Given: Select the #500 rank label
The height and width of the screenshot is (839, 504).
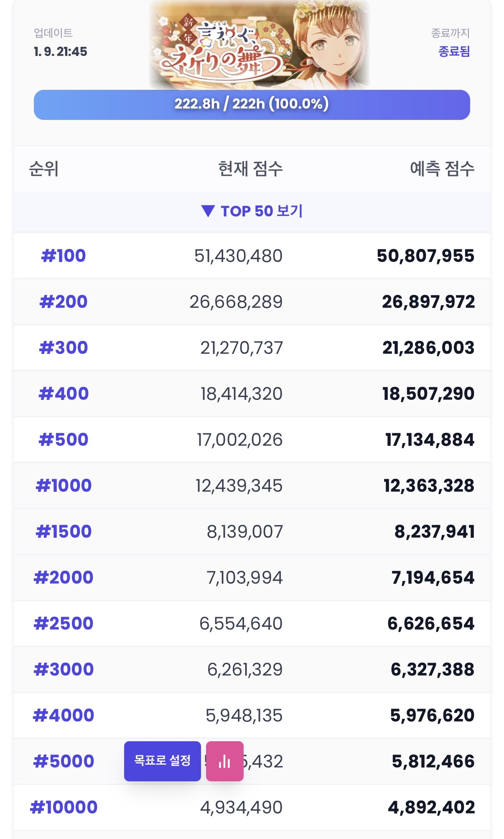Looking at the screenshot, I should [x=64, y=440].
